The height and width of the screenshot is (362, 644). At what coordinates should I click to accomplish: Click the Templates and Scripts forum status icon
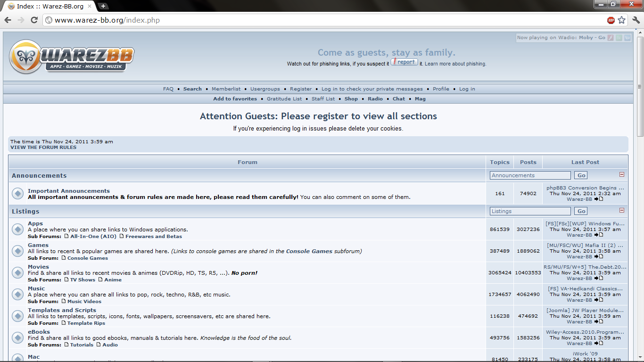[17, 316]
